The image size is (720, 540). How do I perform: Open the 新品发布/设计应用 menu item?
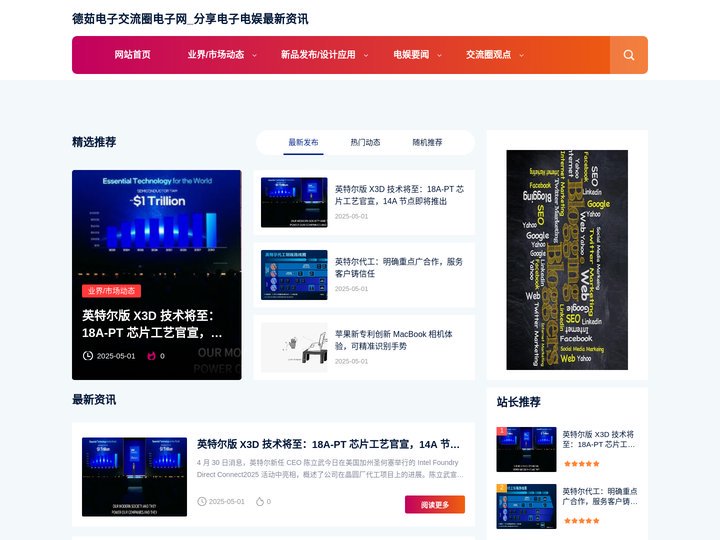pos(318,55)
